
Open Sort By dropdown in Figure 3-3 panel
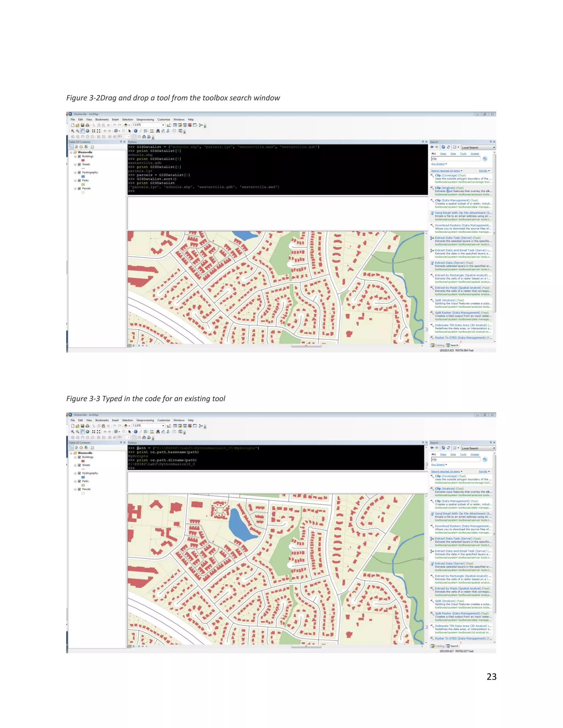485,471
